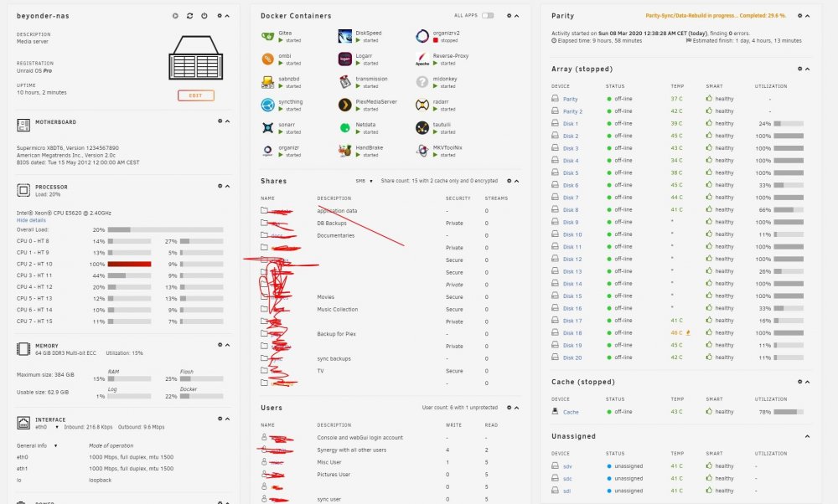Collapse the Array (stopped) panel
Screen dimensions: 838x504
(x=808, y=69)
